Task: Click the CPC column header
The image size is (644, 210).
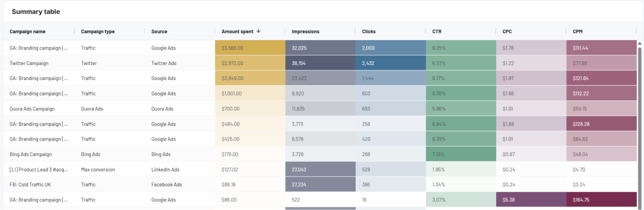Action: (x=531, y=32)
